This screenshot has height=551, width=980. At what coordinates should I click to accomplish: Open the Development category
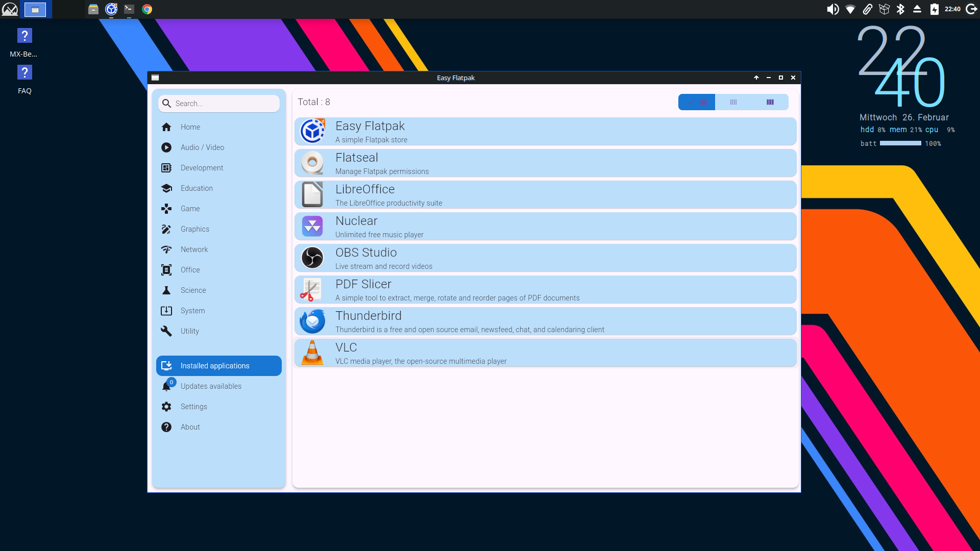click(219, 168)
